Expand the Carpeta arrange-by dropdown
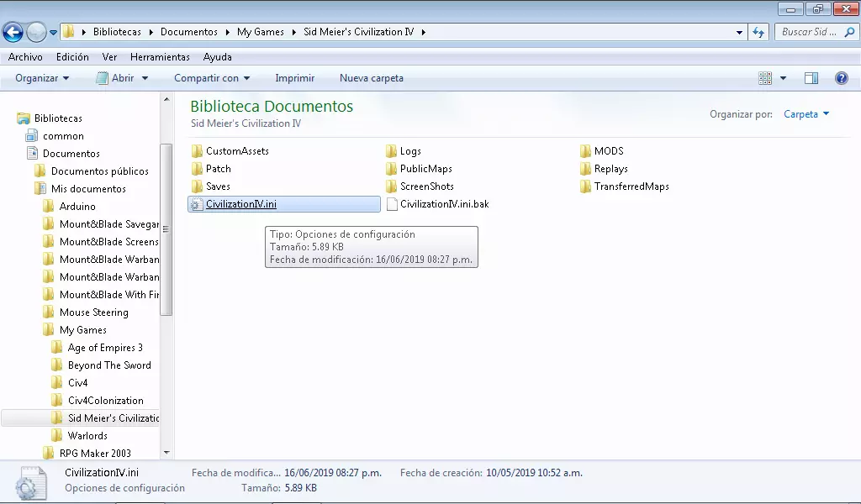The image size is (861, 504). [x=806, y=114]
